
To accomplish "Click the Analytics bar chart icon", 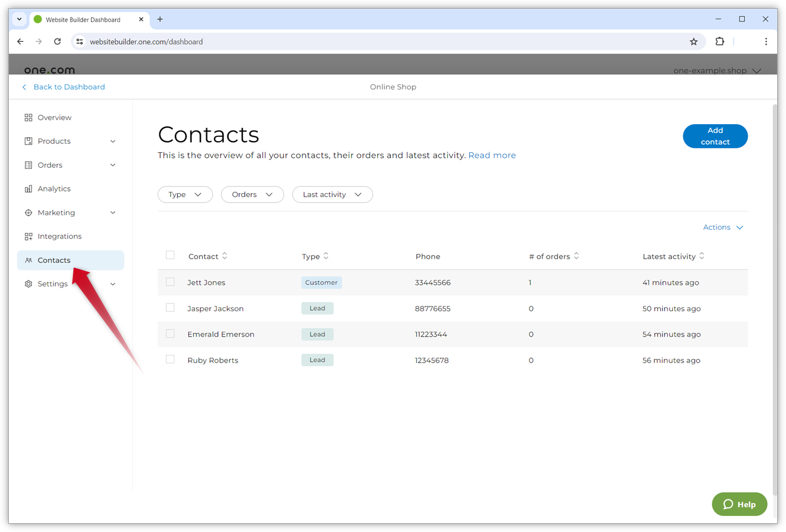I will pyautogui.click(x=28, y=189).
